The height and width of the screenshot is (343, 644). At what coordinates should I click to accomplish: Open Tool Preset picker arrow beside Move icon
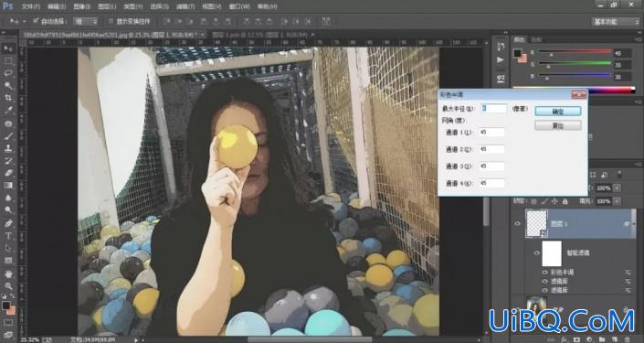coord(25,21)
